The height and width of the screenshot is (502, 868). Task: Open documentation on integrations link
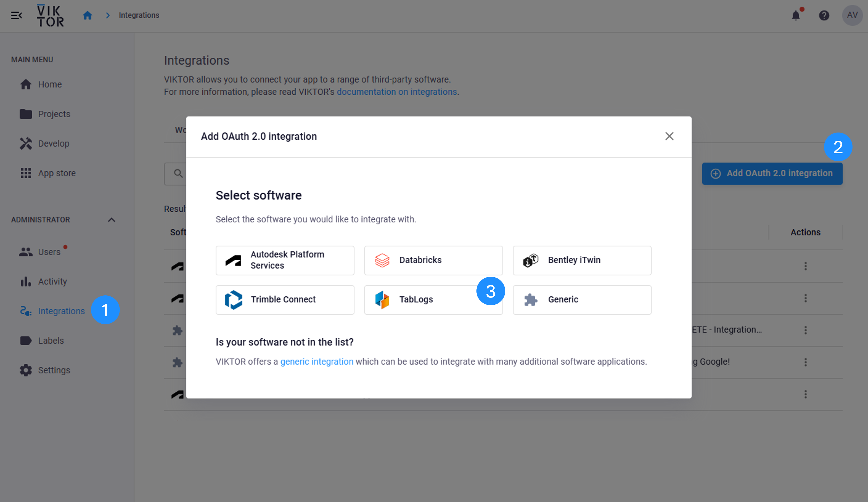[397, 92]
